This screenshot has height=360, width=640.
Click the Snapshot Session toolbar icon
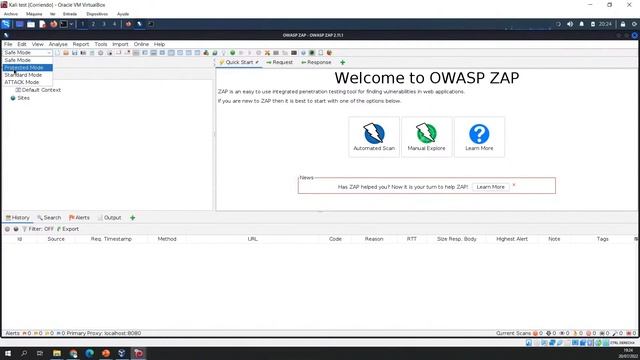[83, 53]
